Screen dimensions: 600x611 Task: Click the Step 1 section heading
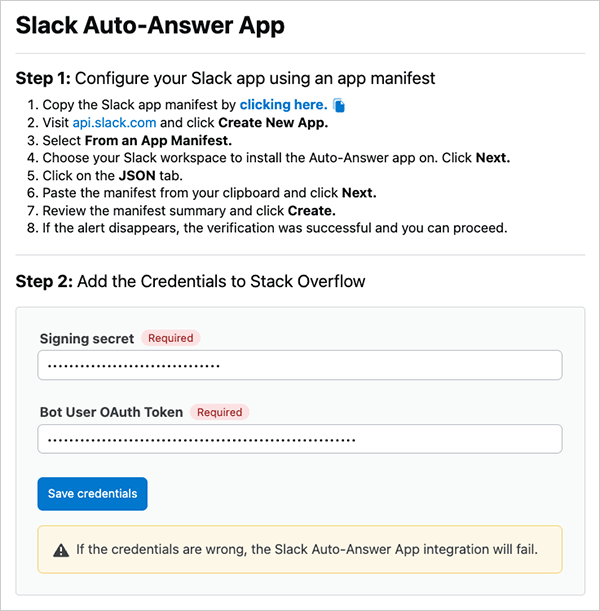tap(225, 77)
